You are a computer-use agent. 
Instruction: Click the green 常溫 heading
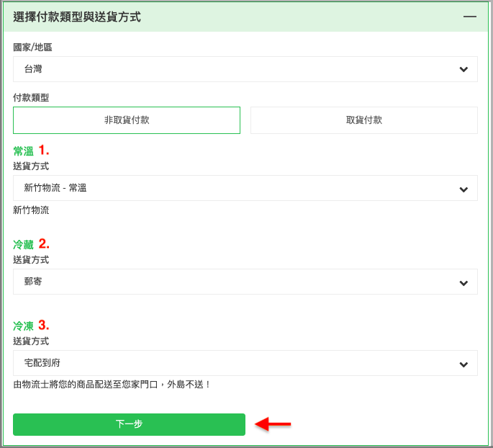(23, 151)
